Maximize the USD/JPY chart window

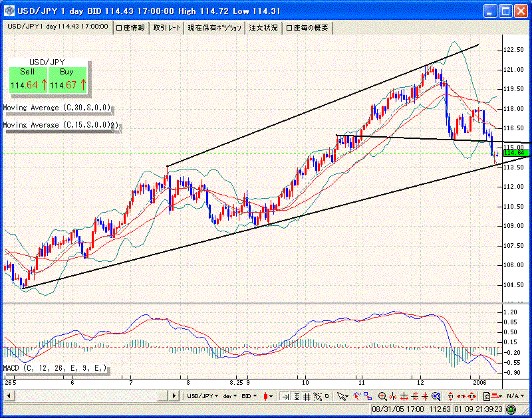coord(505,11)
